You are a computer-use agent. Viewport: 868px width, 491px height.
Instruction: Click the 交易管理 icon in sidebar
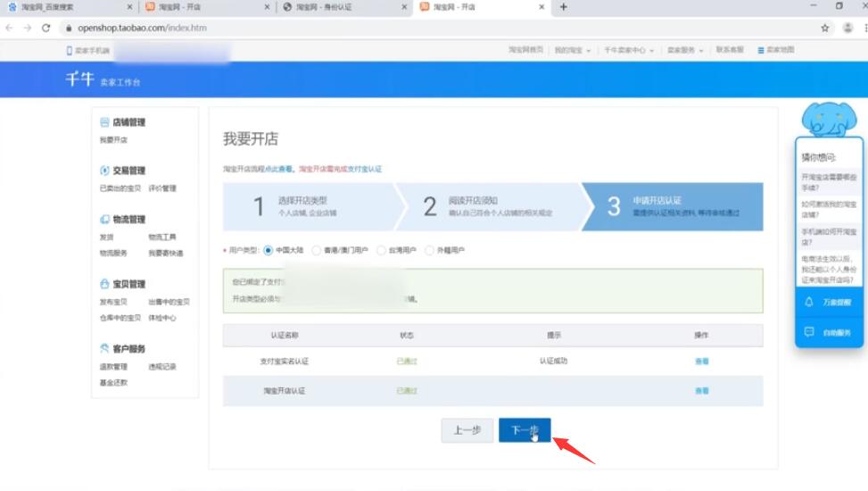pos(104,171)
